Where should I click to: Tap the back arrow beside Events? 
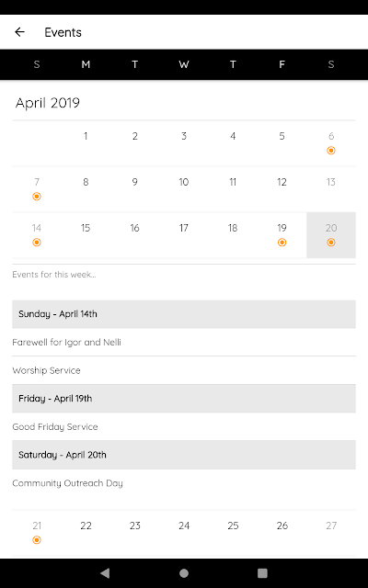pyautogui.click(x=19, y=32)
